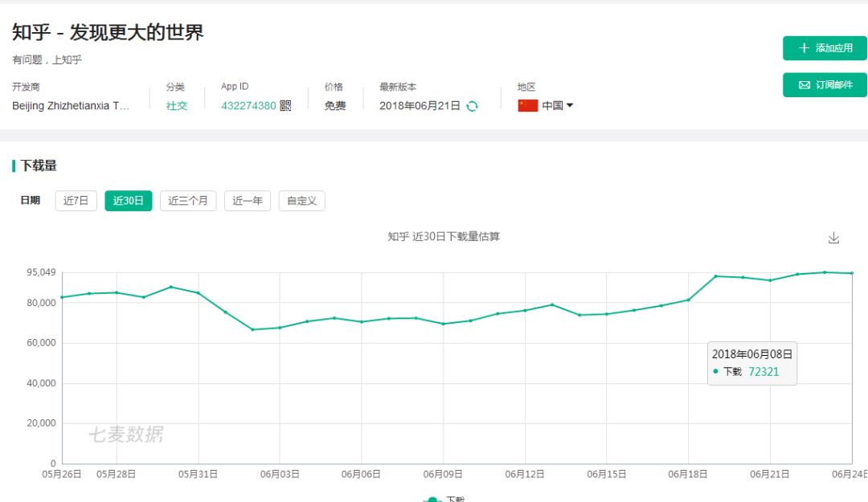Select the 近30日 date range

coord(129,200)
